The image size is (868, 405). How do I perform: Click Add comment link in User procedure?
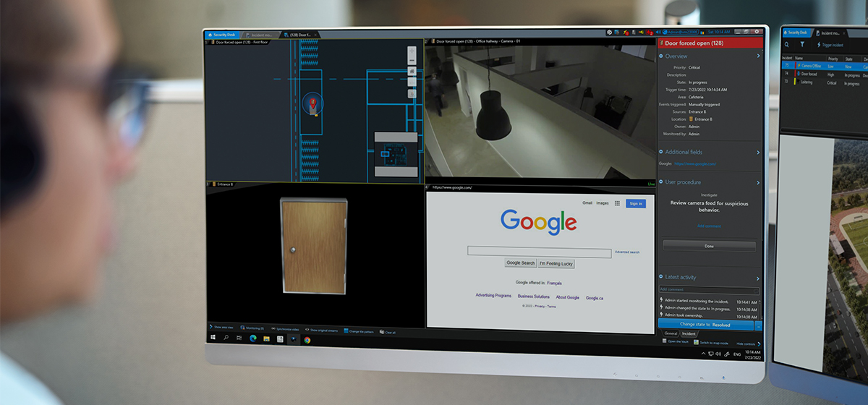tap(709, 226)
